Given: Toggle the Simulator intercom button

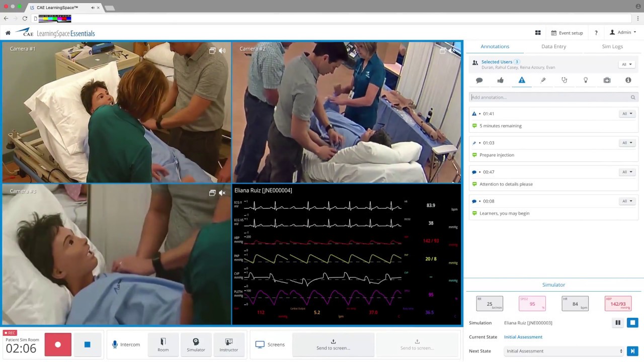Looking at the screenshot, I should tap(196, 344).
